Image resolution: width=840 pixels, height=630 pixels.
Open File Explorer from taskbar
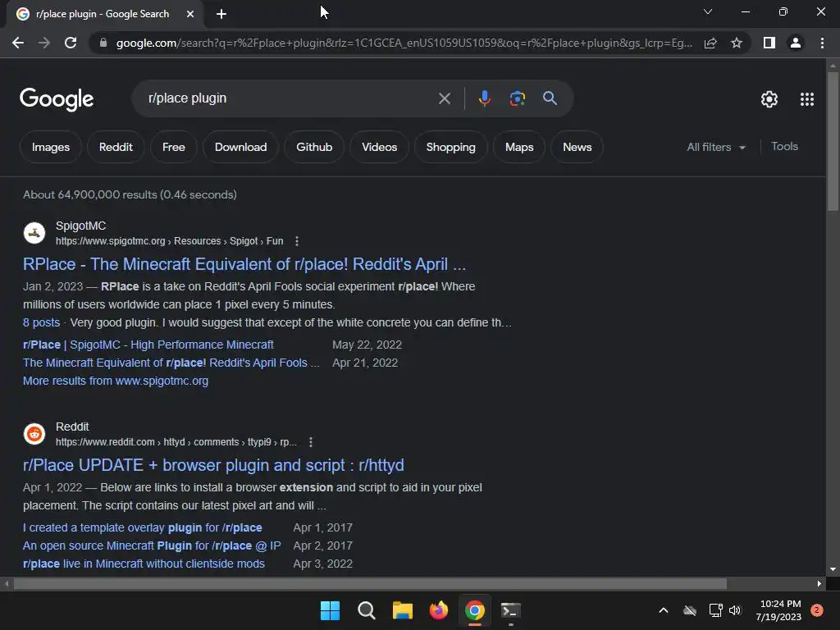click(402, 610)
